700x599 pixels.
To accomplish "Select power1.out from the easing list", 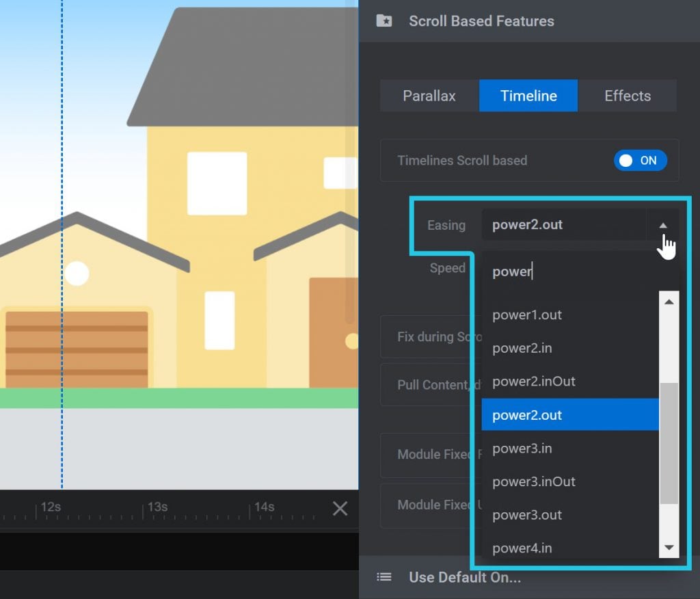I will point(526,315).
